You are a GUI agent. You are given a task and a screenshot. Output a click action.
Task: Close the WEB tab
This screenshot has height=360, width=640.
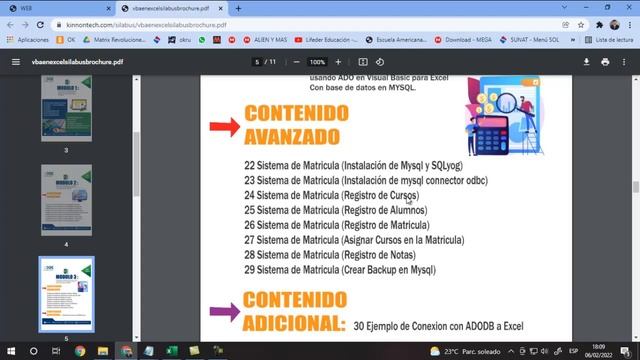coord(108,8)
